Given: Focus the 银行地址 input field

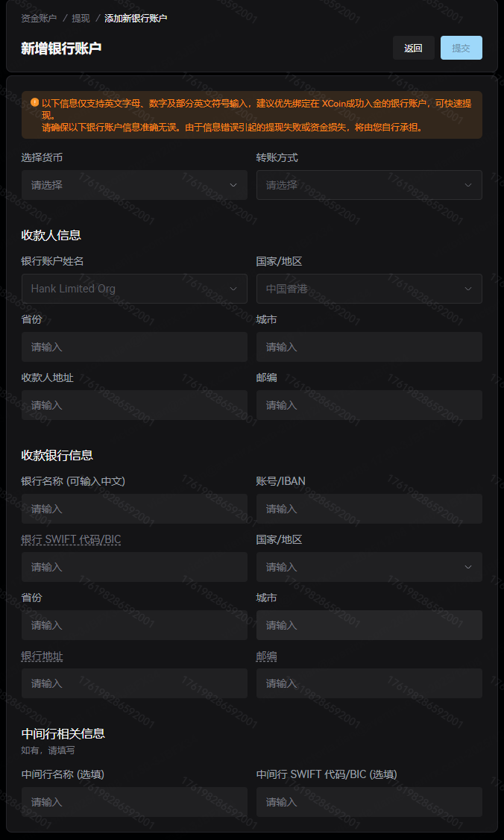Looking at the screenshot, I should pyautogui.click(x=134, y=683).
